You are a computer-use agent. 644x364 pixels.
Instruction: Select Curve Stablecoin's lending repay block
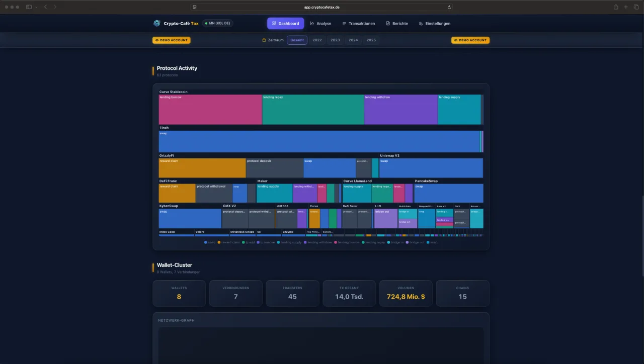tap(313, 110)
